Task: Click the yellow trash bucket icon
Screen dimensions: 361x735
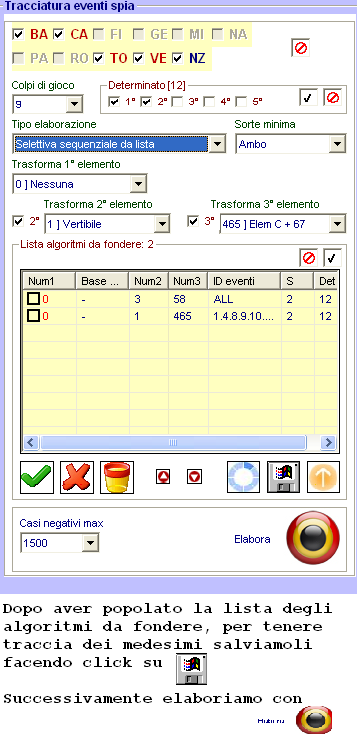Action: point(117,477)
